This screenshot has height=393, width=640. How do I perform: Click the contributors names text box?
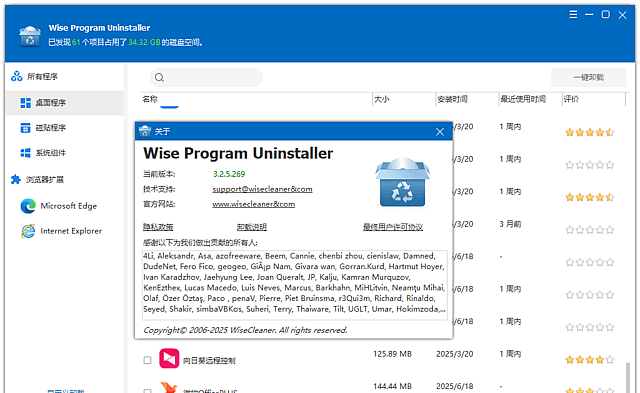coord(295,285)
